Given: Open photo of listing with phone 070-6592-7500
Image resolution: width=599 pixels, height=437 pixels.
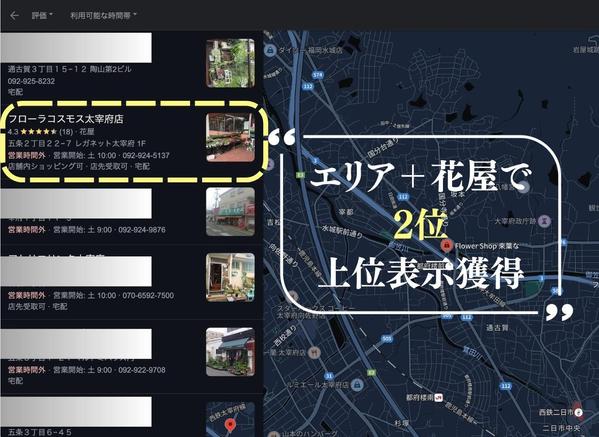Looking at the screenshot, I should pos(230,277).
